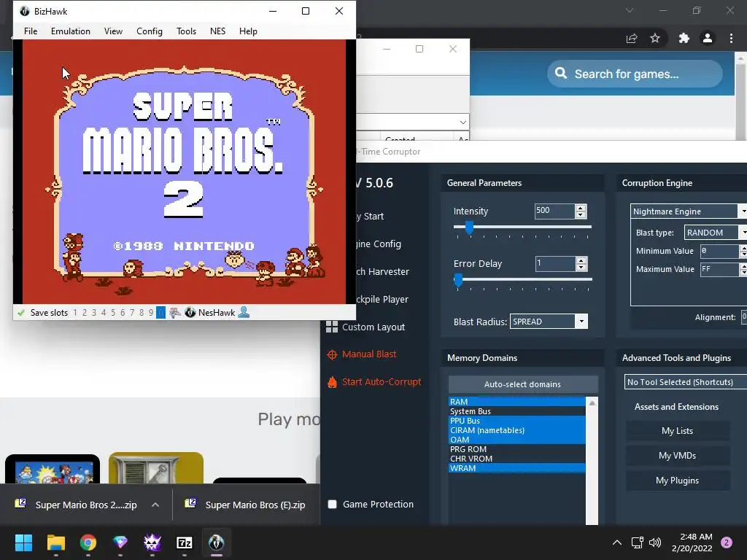747x560 pixels.
Task: Adjust Error Delay stepper arrows
Action: click(581, 264)
